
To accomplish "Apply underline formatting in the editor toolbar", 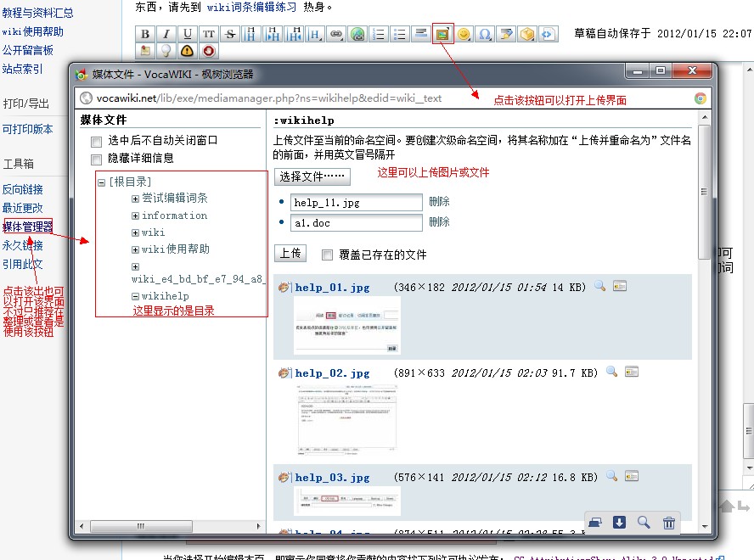I will coord(187,34).
